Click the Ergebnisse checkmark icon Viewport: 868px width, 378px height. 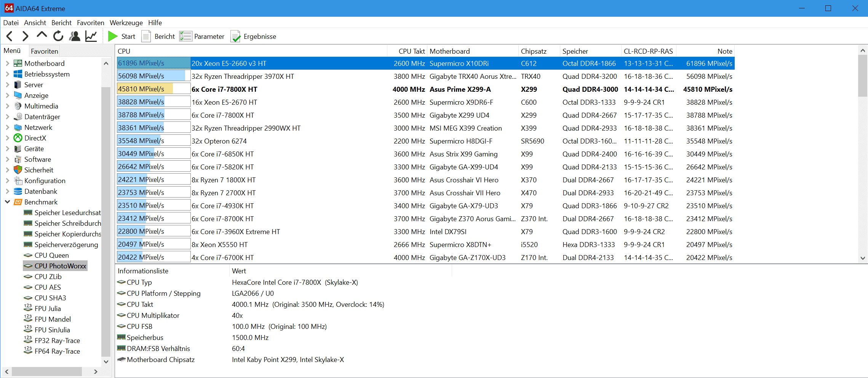pyautogui.click(x=236, y=37)
